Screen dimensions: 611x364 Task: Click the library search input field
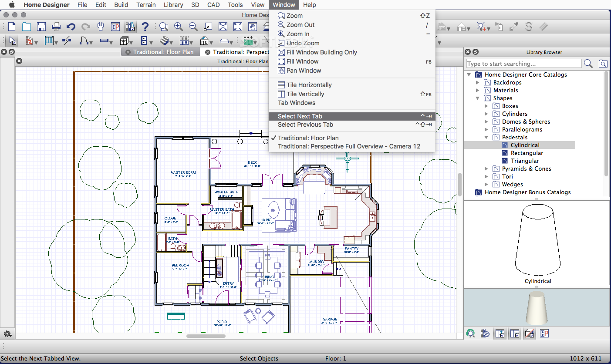pyautogui.click(x=523, y=64)
